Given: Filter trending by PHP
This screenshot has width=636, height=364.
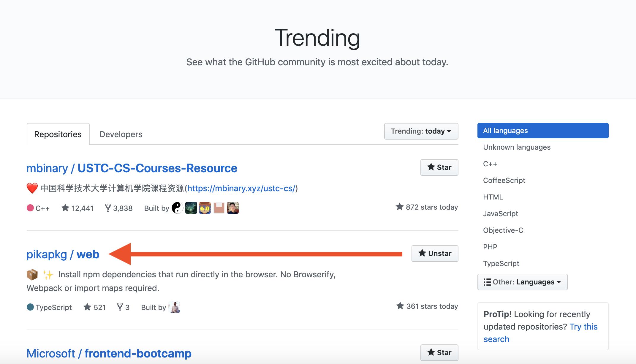Looking at the screenshot, I should click(490, 247).
